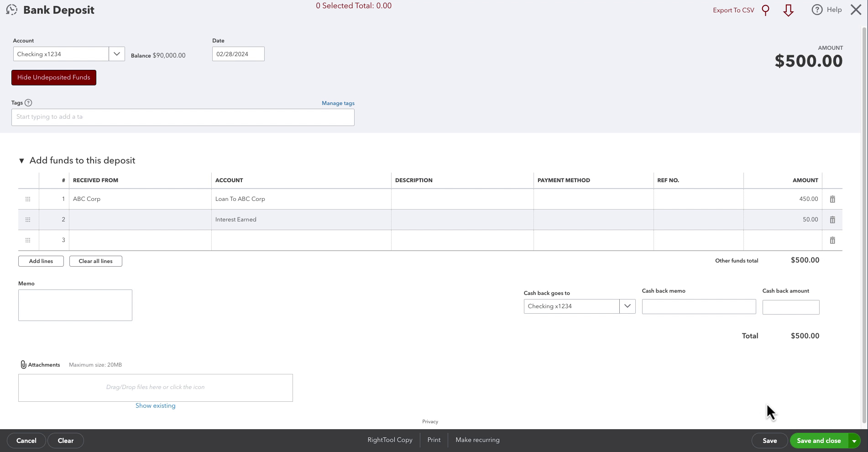Open the Help question mark icon
868x452 pixels.
pyautogui.click(x=817, y=10)
